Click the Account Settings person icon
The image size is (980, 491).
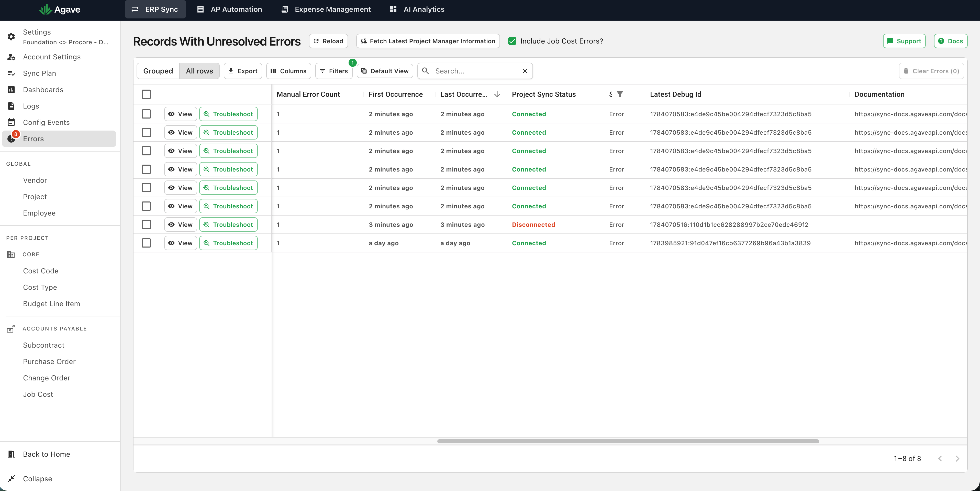tap(12, 57)
